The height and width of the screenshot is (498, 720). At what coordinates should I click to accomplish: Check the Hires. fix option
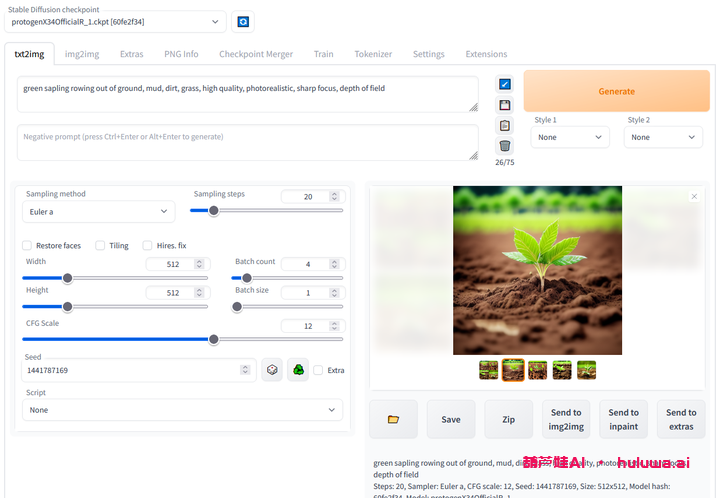pyautogui.click(x=148, y=245)
